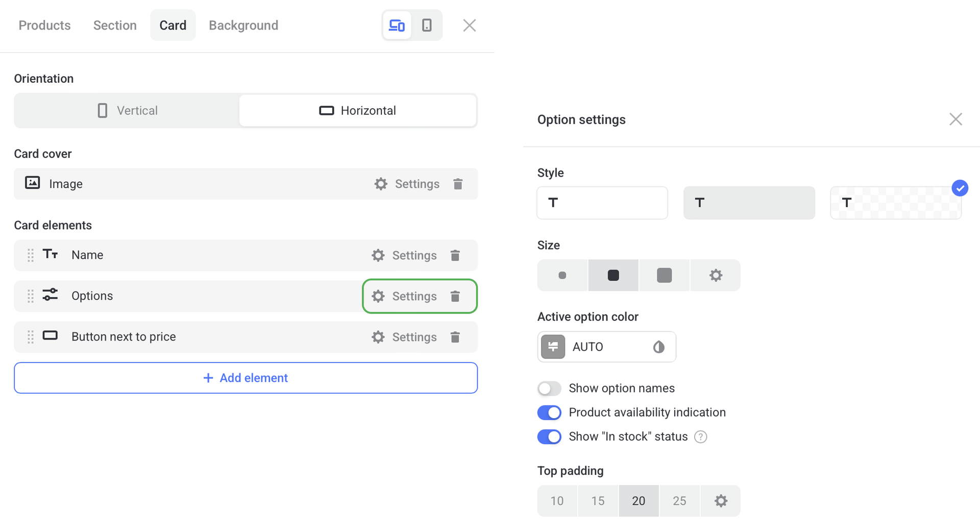Viewport: 980px width, 532px height.
Task: Open the Background tab
Action: [243, 25]
